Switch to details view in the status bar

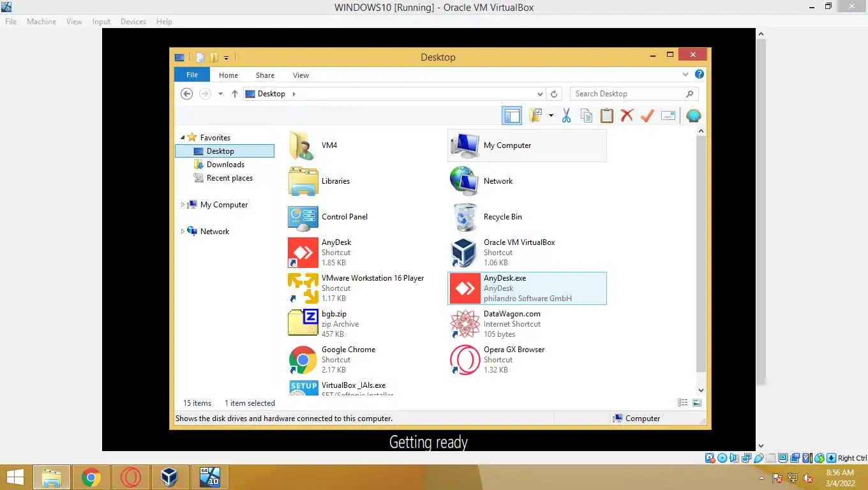pos(683,403)
